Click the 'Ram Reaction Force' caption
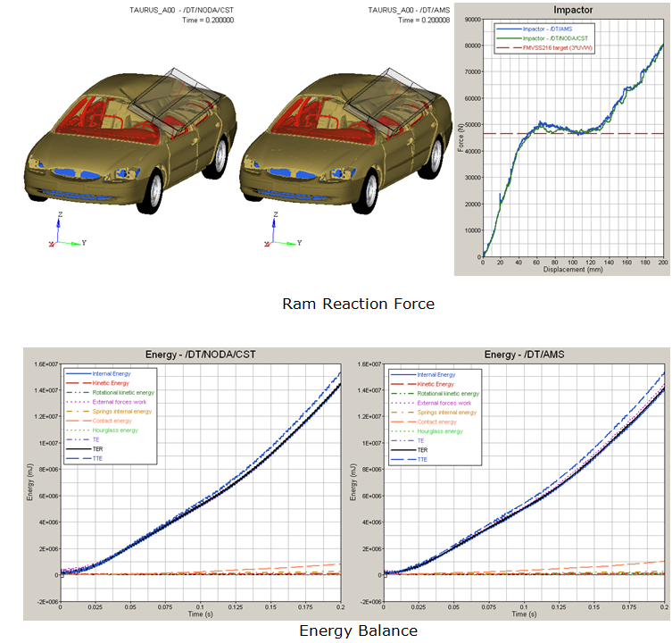Image resolution: width=672 pixels, height=643 pixels. click(358, 304)
